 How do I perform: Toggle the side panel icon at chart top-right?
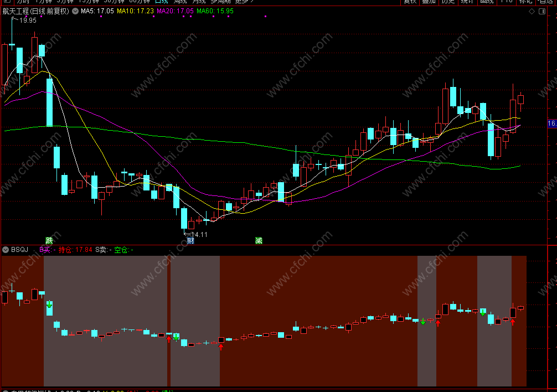[x=542, y=12]
